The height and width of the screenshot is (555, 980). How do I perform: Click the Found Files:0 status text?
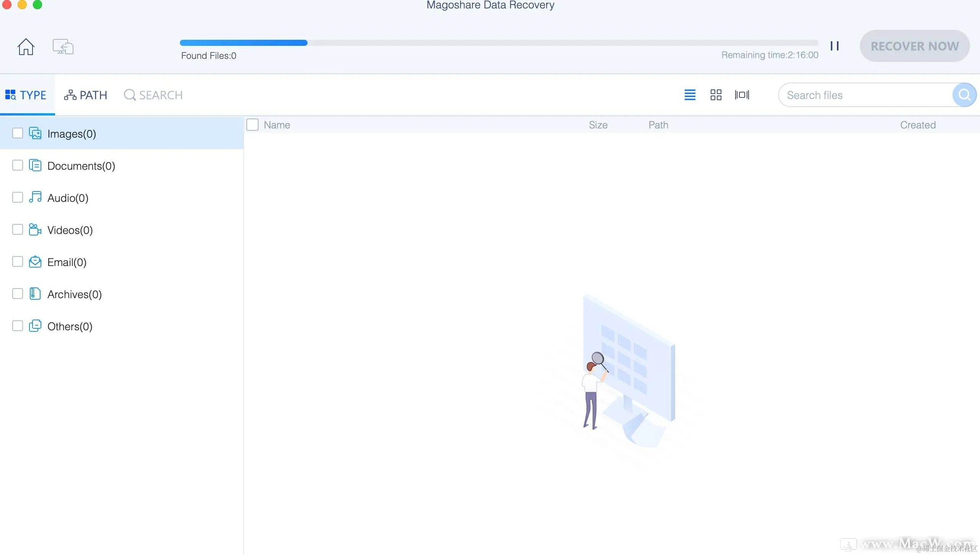click(208, 56)
